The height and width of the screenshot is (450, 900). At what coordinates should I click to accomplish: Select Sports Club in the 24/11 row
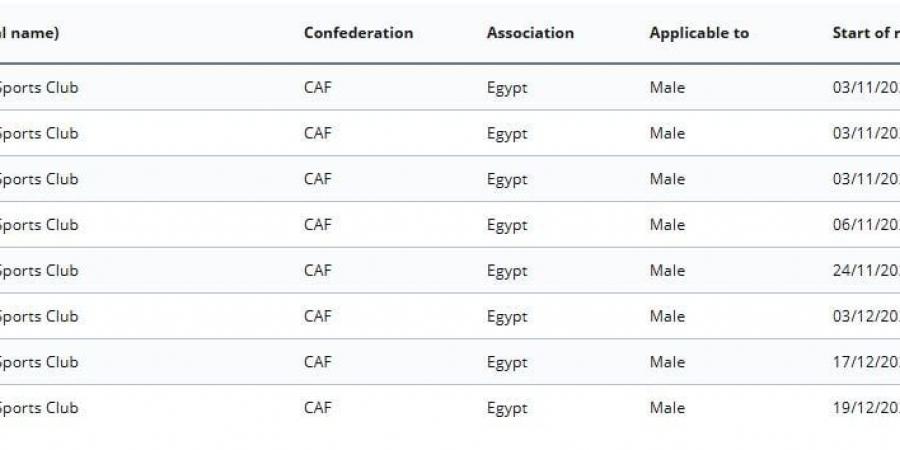point(38,271)
